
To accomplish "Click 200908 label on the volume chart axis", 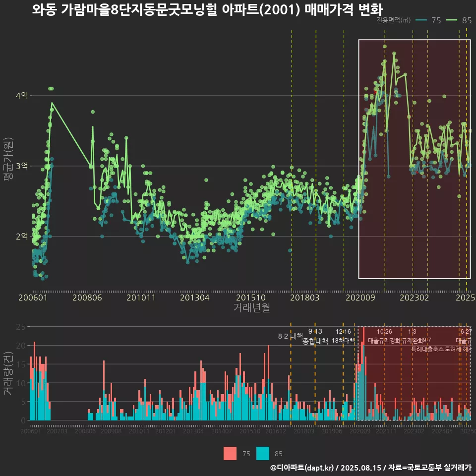I will (x=111, y=431).
